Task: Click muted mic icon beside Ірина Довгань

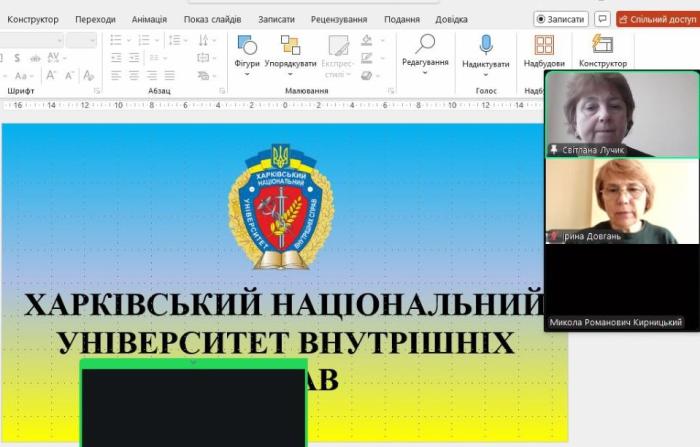Action: tap(554, 236)
